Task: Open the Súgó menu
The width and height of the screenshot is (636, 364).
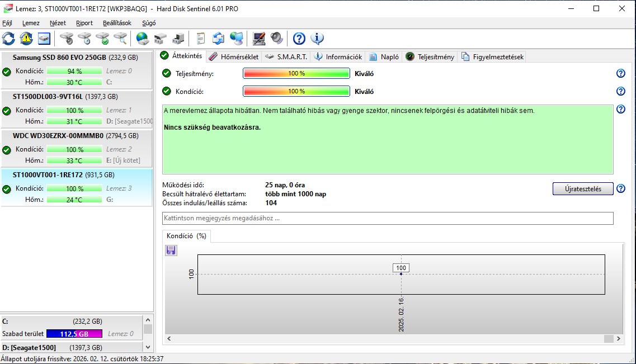Action: click(x=149, y=23)
